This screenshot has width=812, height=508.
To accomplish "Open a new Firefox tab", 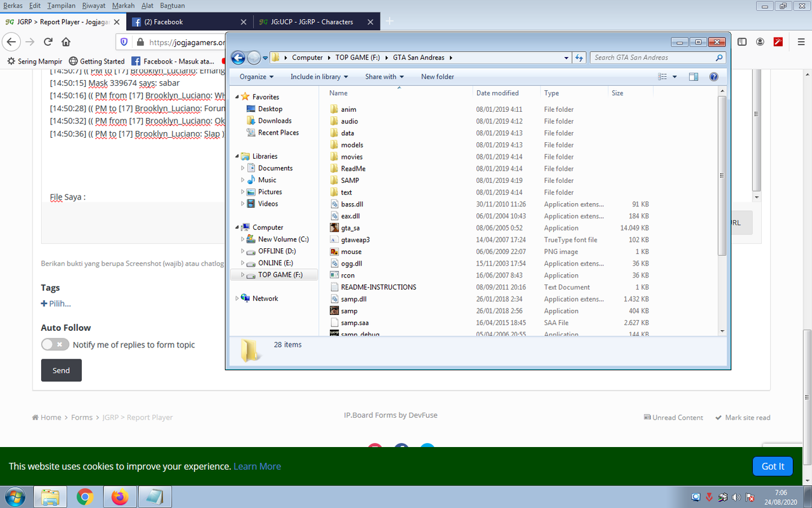I will [390, 22].
